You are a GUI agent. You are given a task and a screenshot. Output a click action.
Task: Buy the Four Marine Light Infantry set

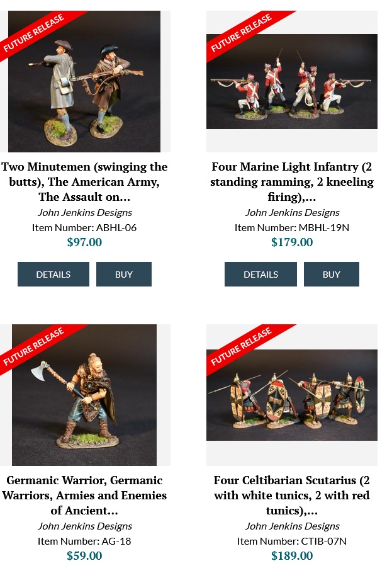[x=332, y=274]
